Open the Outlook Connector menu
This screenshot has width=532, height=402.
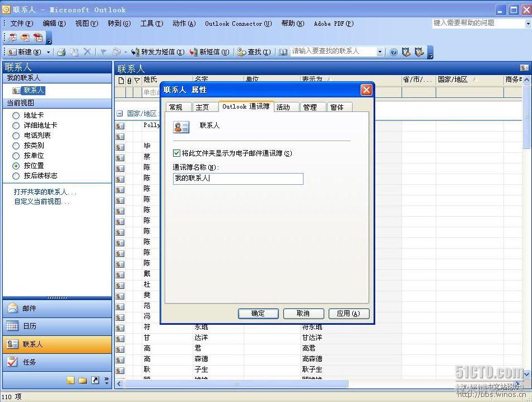[238, 24]
